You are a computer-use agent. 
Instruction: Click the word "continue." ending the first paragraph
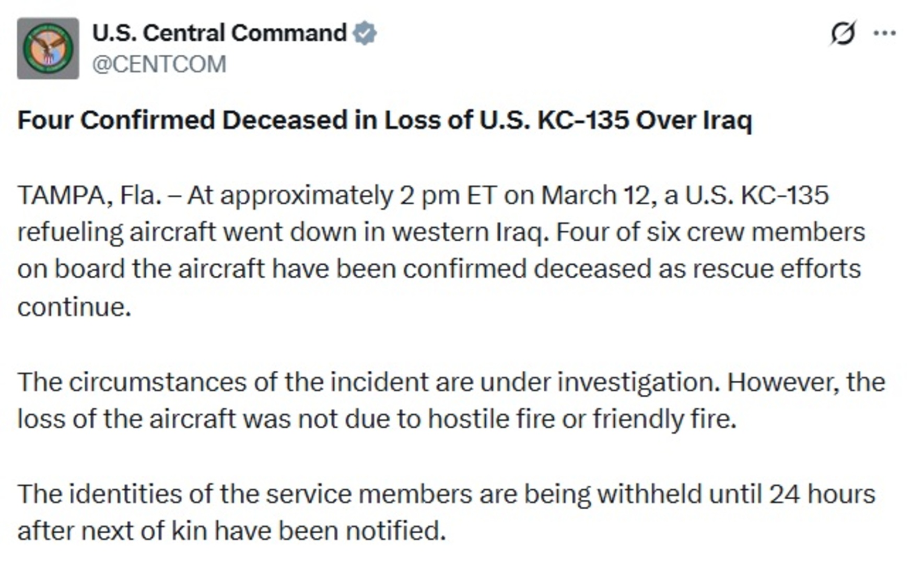(x=74, y=307)
